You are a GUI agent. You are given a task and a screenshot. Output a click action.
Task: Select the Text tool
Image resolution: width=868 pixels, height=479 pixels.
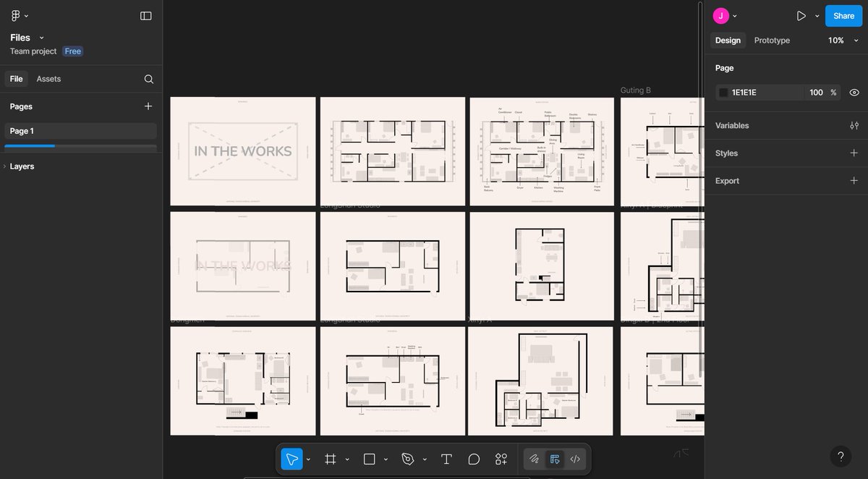pyautogui.click(x=446, y=459)
